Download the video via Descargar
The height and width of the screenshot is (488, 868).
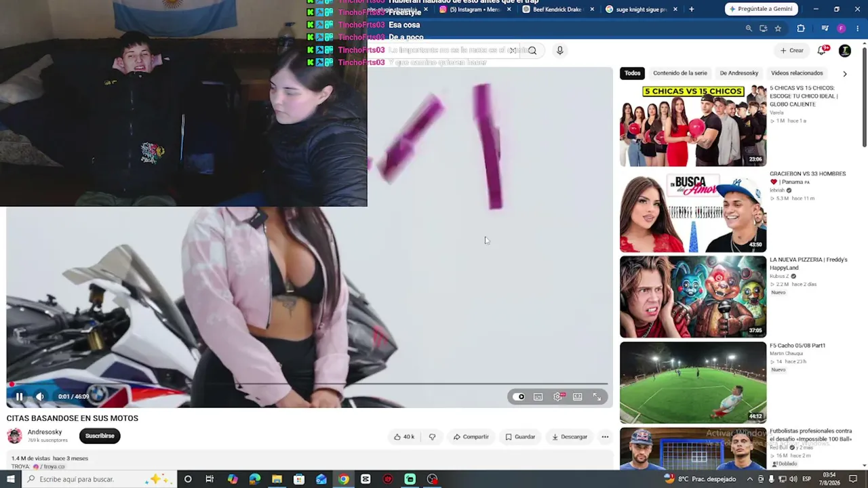570,436
